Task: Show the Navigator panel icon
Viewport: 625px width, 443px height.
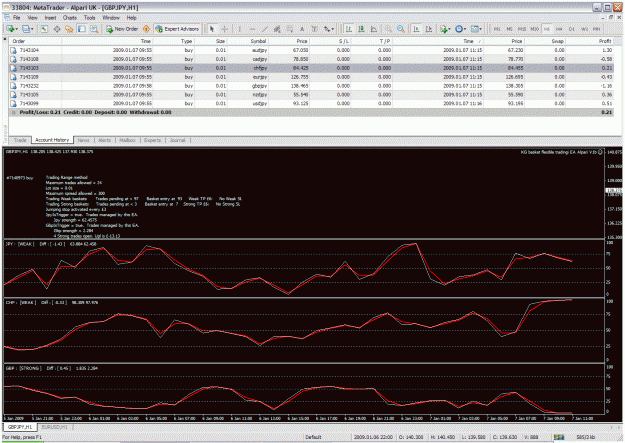Action: (69, 29)
